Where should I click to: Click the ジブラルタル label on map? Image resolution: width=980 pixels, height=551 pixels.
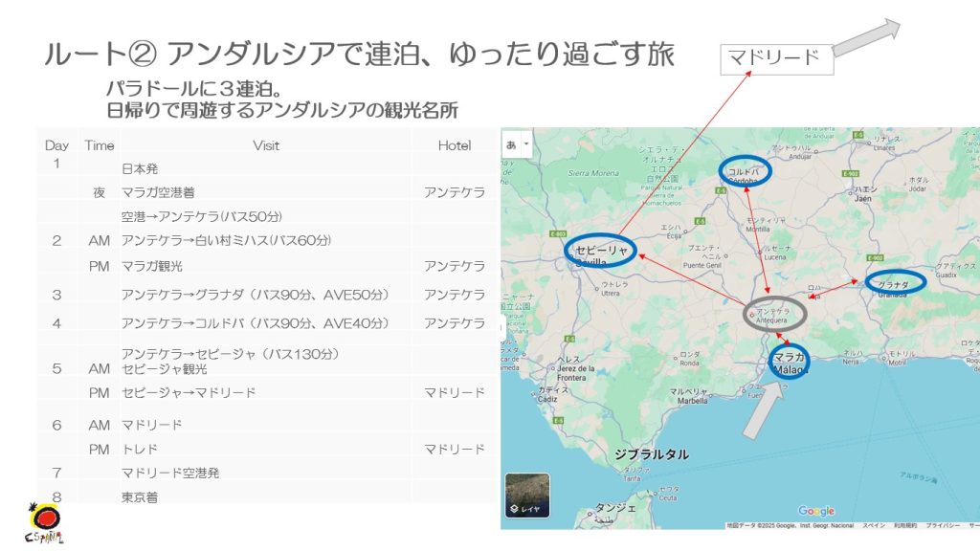(x=651, y=454)
